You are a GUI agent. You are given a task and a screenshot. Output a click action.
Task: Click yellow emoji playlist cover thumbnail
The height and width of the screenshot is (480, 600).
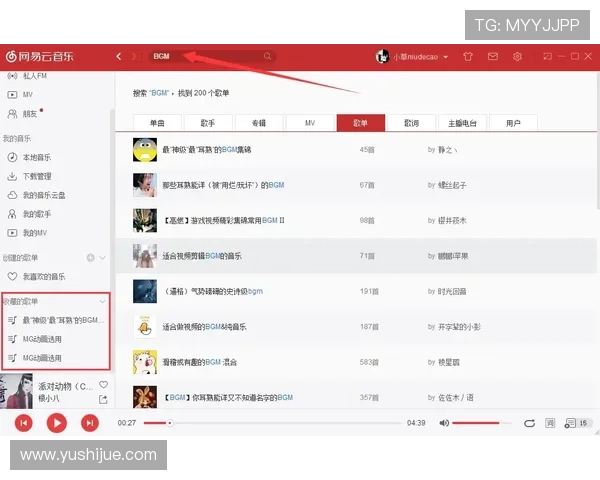tap(145, 150)
